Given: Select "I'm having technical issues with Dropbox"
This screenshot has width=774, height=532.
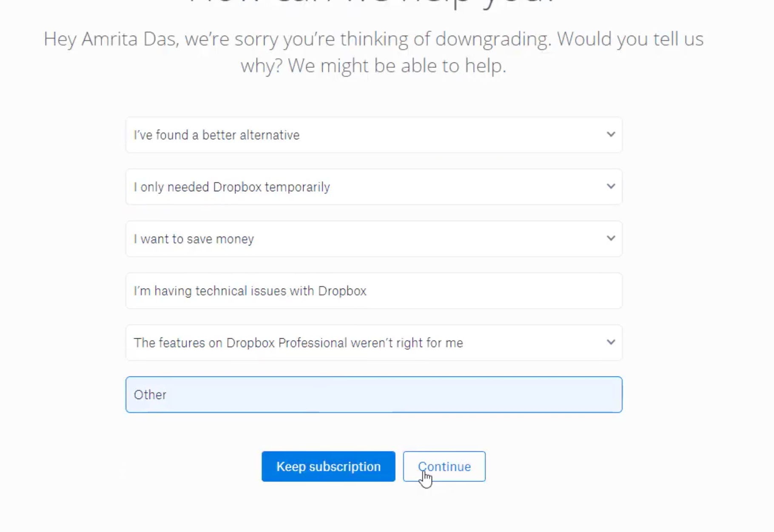Looking at the screenshot, I should tap(374, 291).
